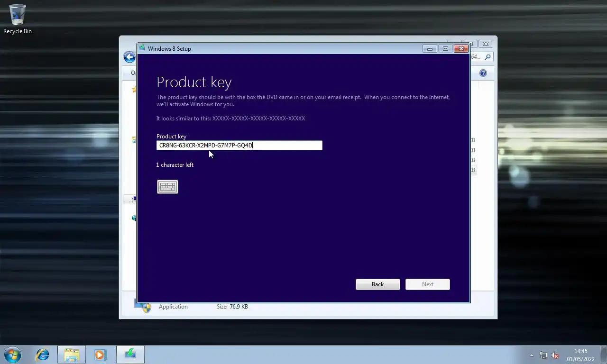Screen dimensions: 607x364
Task: Open the on-screen keyboard icon
Action: tap(167, 187)
